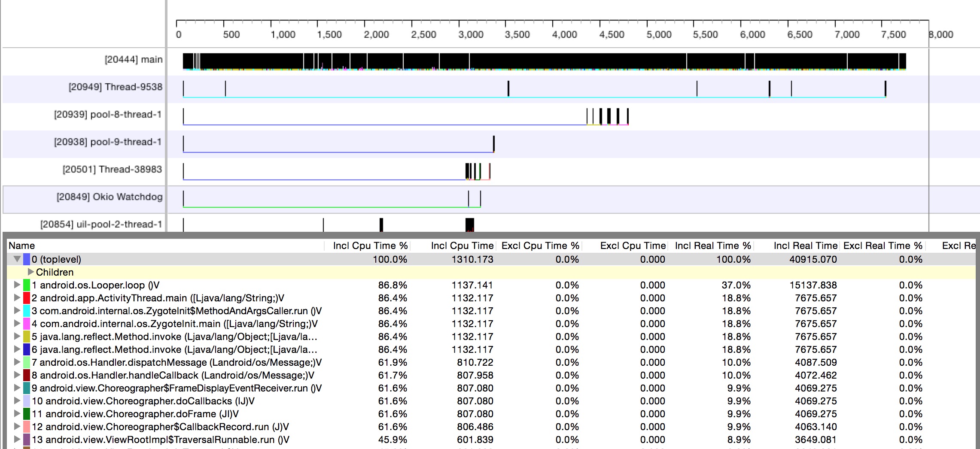
Task: Sort by the Name column header
Action: [165, 246]
